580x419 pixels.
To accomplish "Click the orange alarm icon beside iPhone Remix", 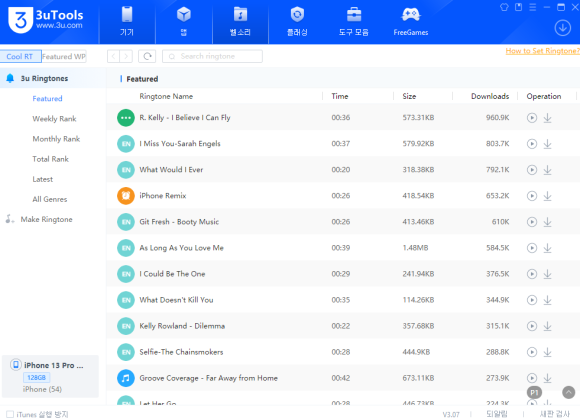I will [126, 196].
